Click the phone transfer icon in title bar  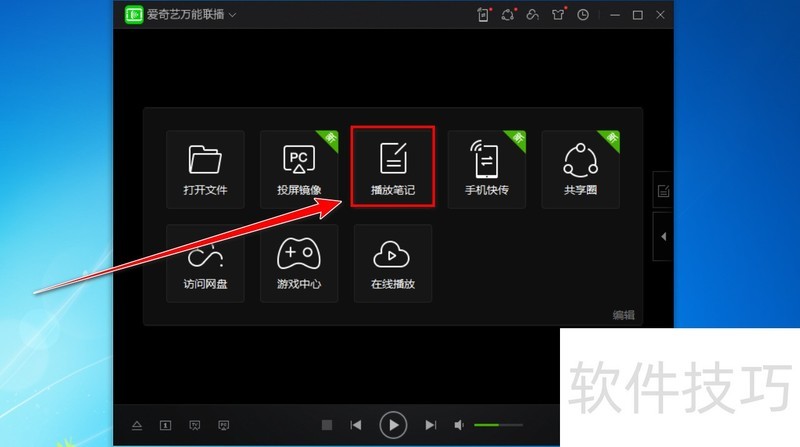pyautogui.click(x=483, y=15)
